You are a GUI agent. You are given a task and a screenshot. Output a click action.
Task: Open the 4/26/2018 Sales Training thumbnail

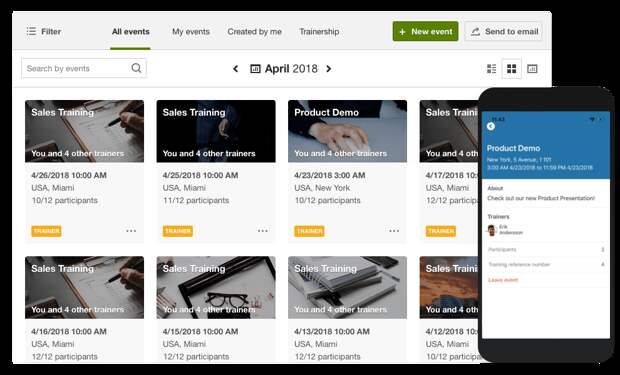pos(84,131)
